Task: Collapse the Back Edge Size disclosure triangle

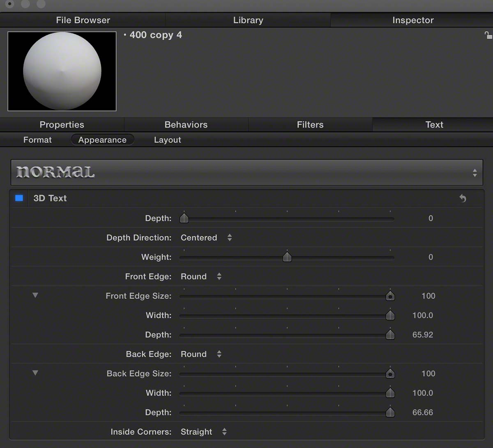Action: click(35, 373)
